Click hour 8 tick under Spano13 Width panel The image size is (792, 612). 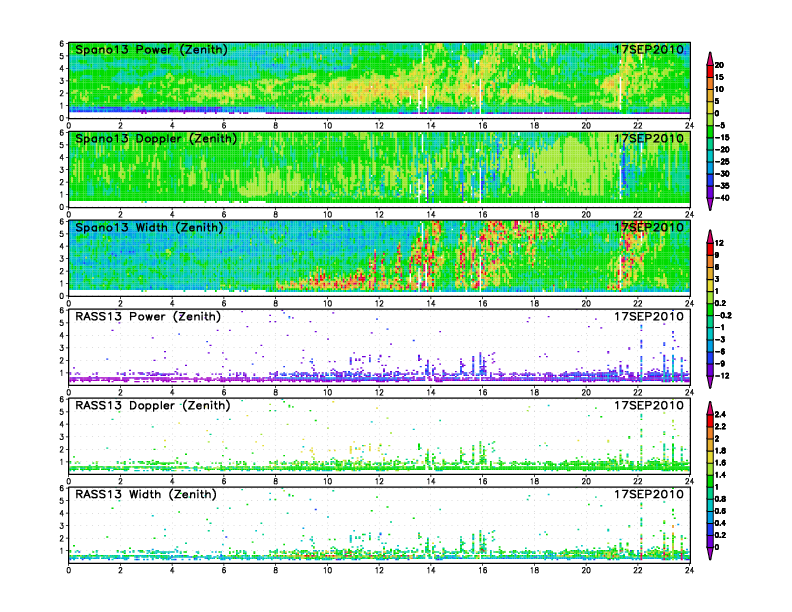coord(276,303)
